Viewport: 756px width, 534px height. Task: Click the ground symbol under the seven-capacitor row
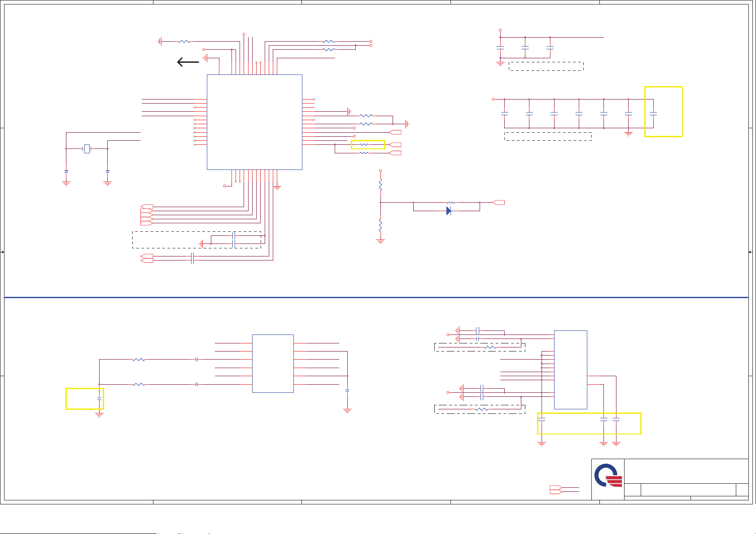coord(629,134)
